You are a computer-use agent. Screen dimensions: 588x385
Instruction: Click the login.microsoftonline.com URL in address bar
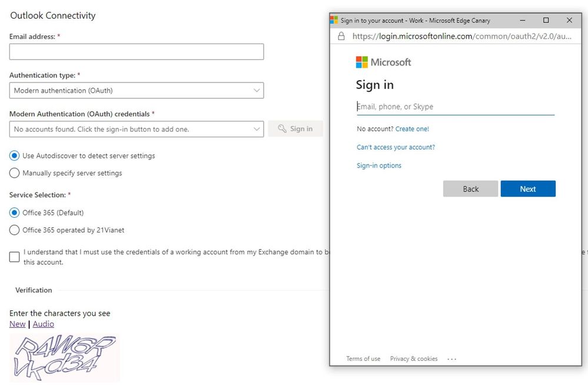click(x=461, y=36)
